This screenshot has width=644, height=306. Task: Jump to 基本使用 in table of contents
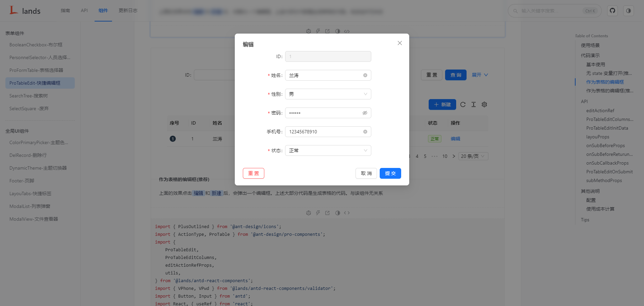point(595,64)
